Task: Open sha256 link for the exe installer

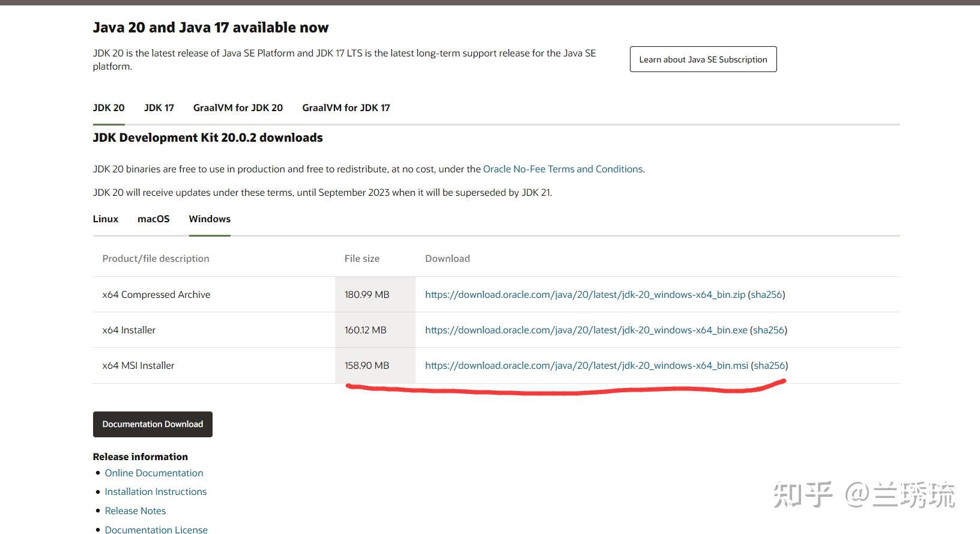Action: 769,330
